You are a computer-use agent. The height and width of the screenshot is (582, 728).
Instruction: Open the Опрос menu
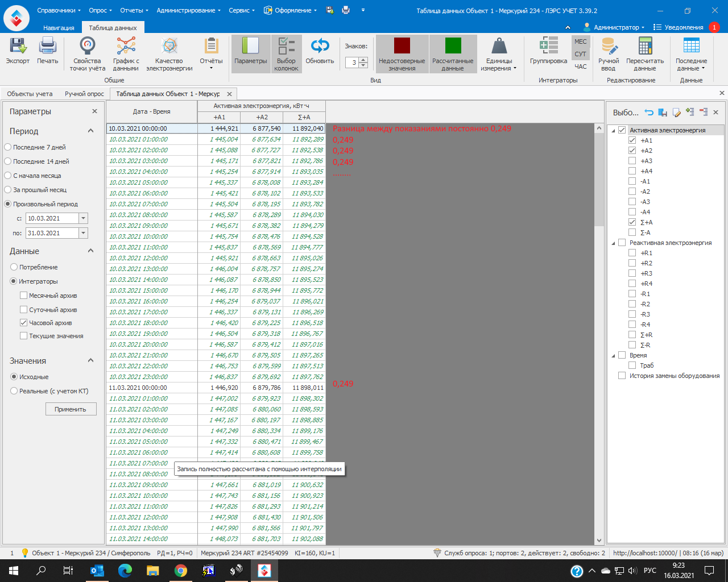click(x=100, y=10)
